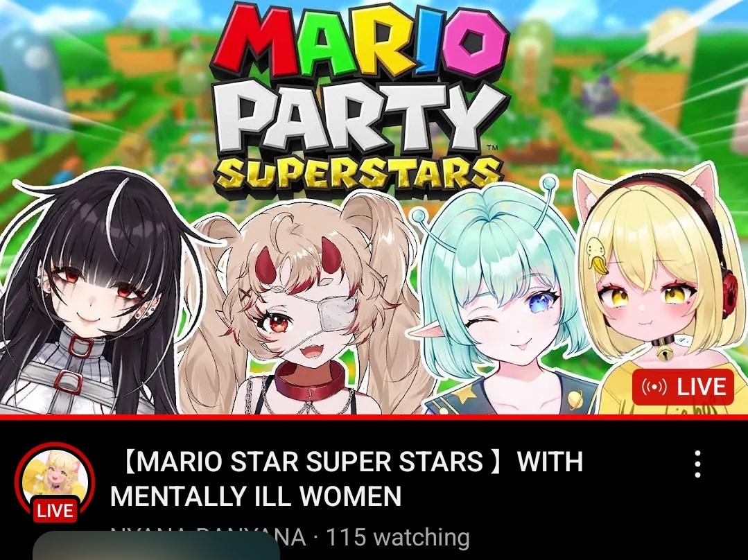Click the 115 watching viewer count
Image resolution: width=748 pixels, height=560 pixels.
pos(397,538)
